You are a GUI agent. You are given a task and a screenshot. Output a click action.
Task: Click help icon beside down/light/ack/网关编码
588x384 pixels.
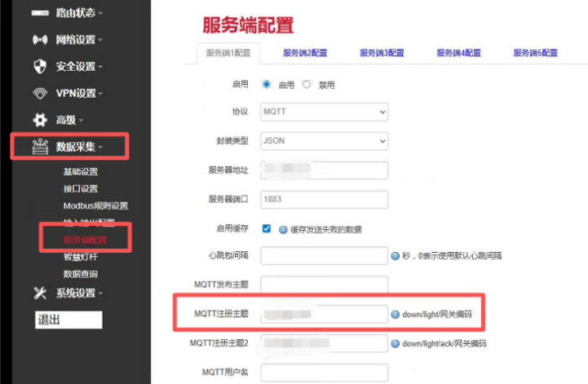[396, 343]
